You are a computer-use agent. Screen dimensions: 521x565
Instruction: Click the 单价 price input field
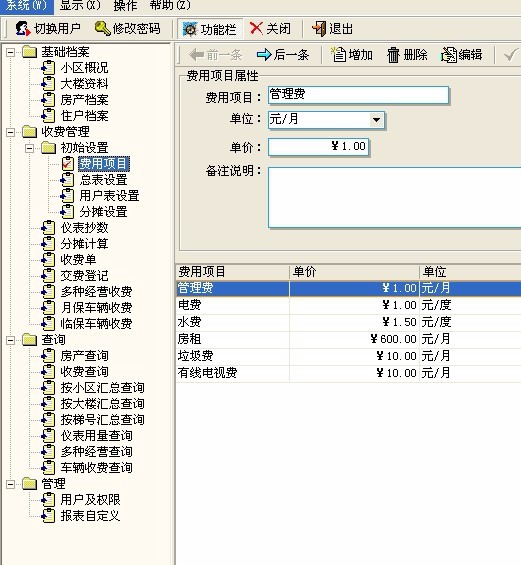tap(319, 147)
